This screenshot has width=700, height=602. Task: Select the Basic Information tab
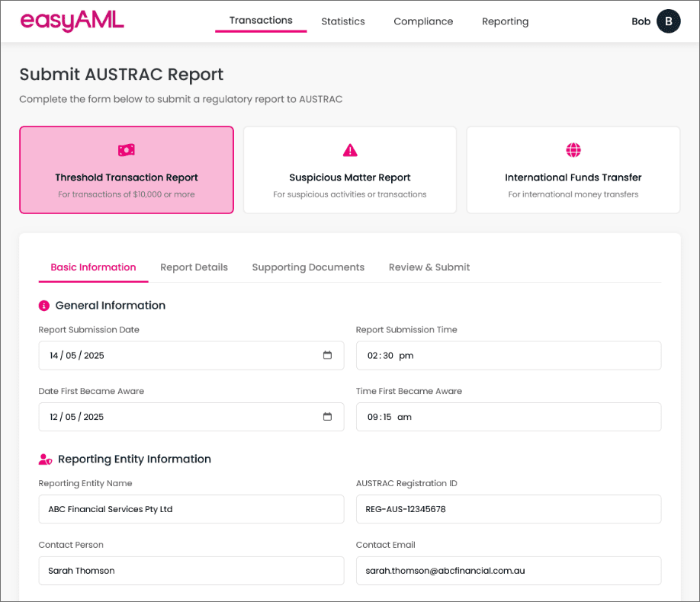[93, 267]
